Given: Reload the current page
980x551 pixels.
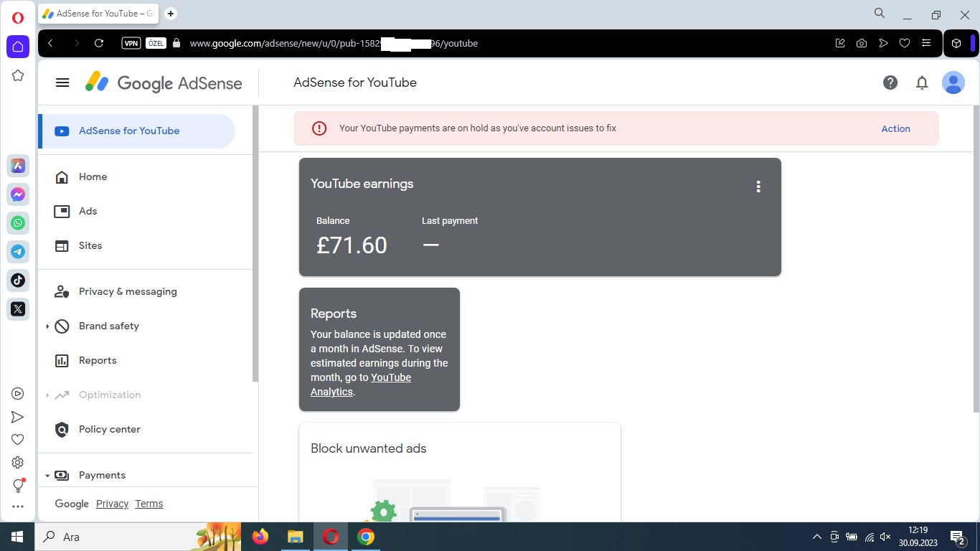Looking at the screenshot, I should (x=99, y=43).
